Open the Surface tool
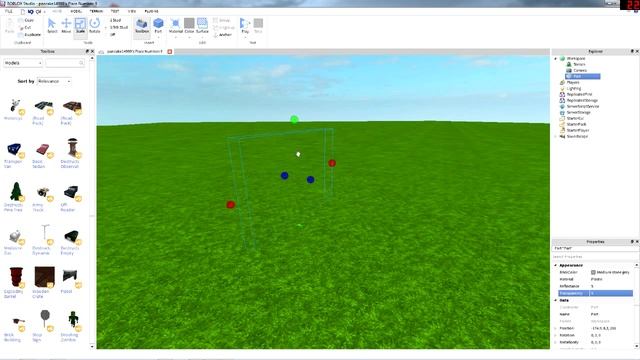Image resolution: width=640 pixels, height=360 pixels. pyautogui.click(x=202, y=26)
